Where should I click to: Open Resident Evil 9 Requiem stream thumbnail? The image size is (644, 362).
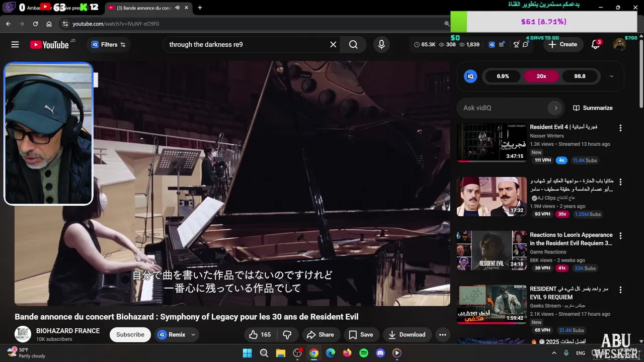click(492, 305)
